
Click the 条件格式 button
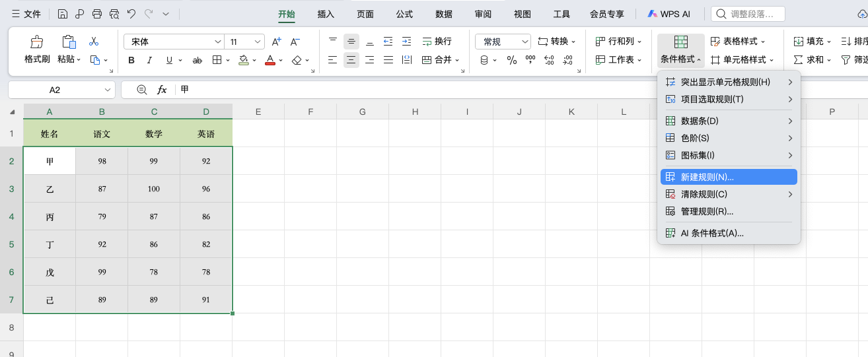pyautogui.click(x=681, y=50)
